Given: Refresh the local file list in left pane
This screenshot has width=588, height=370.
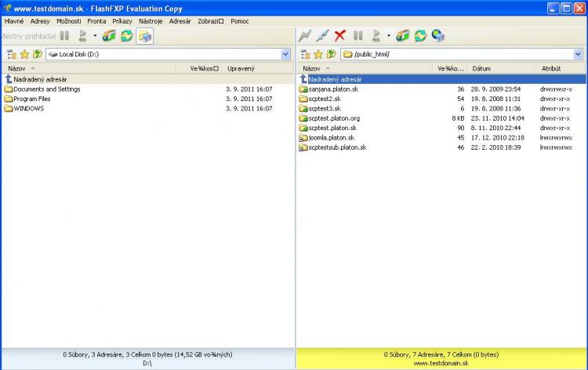Looking at the screenshot, I should [x=127, y=36].
